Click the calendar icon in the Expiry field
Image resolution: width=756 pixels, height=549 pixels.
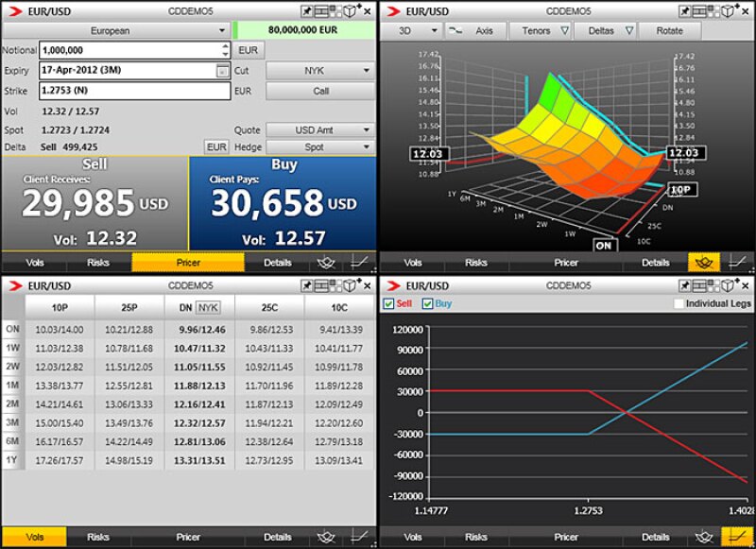tap(222, 71)
